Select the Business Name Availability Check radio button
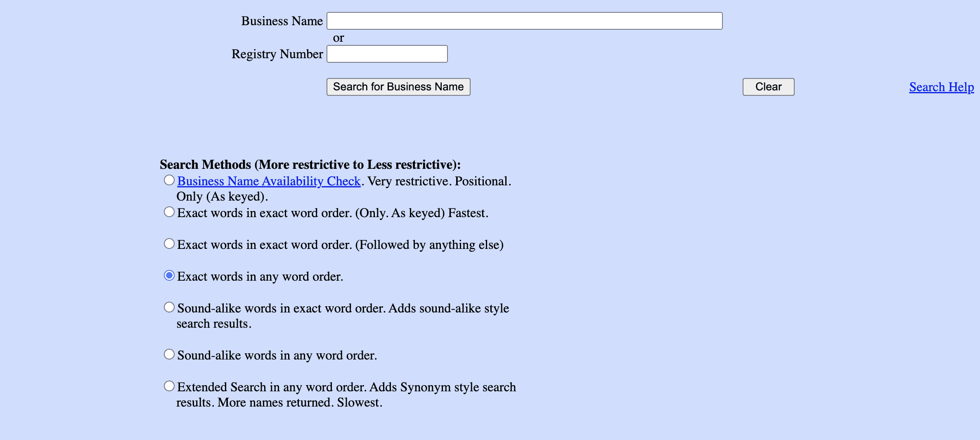The image size is (980, 440). [169, 180]
